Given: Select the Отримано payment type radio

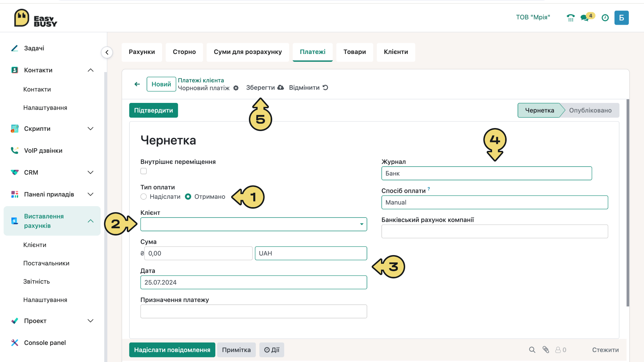Looking at the screenshot, I should 188,197.
